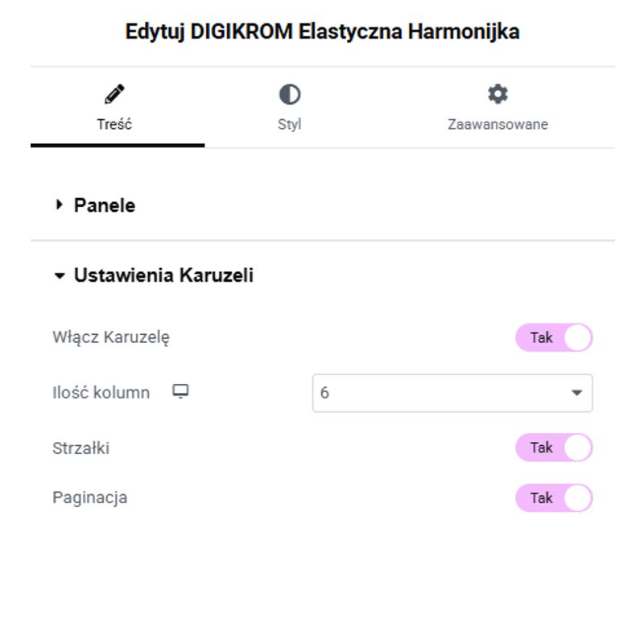Click the Panele section heading
Viewport: 644px width, 644px height.
click(x=105, y=205)
